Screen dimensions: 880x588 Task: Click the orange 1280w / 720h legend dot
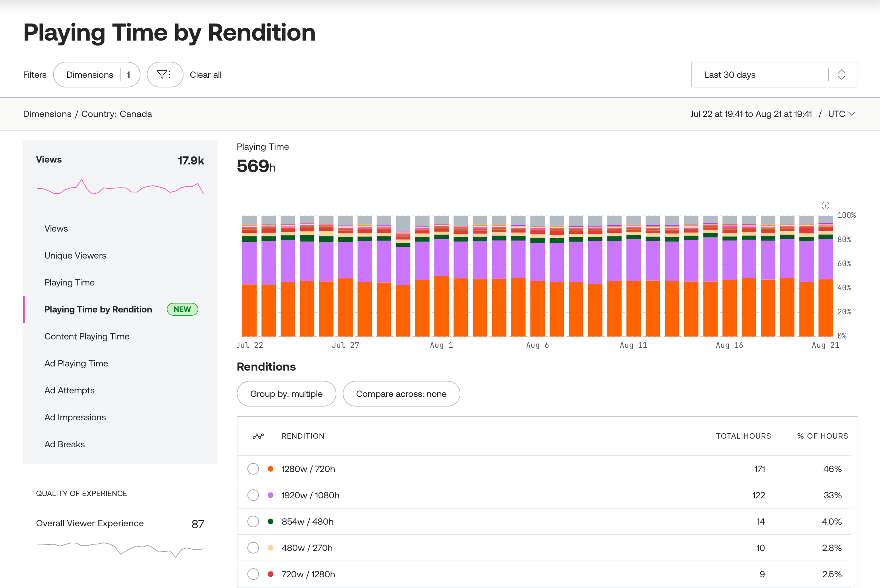pos(270,469)
